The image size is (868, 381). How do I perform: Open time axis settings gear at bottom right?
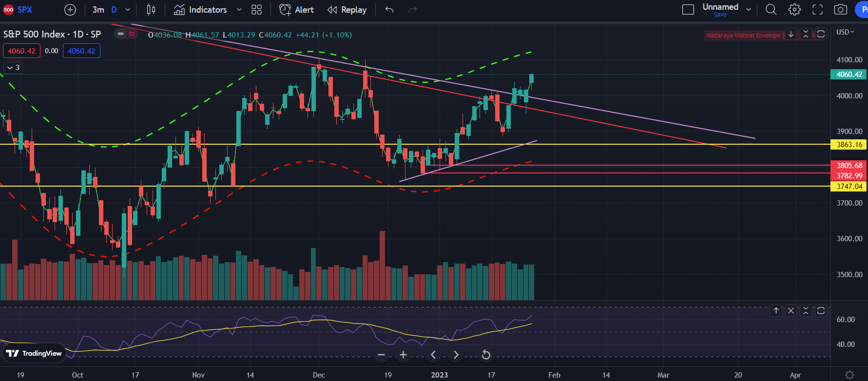point(849,375)
